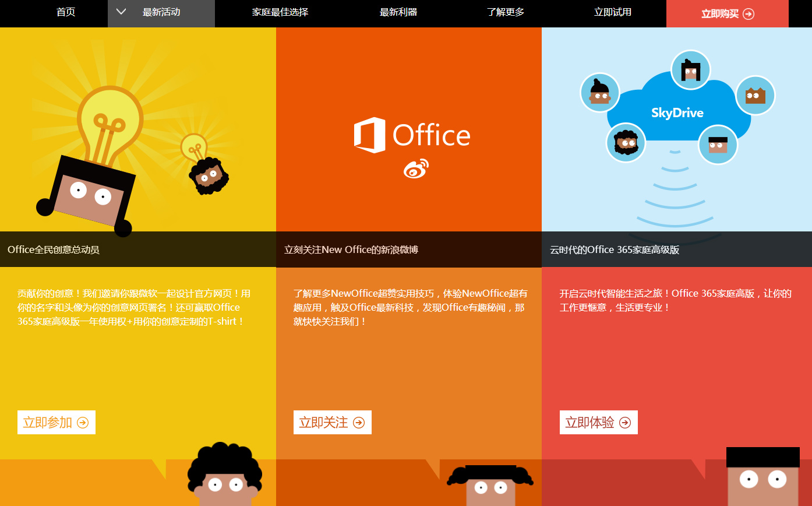Open the 家庭最佳选择 menu item
The height and width of the screenshot is (506, 812).
coord(280,12)
